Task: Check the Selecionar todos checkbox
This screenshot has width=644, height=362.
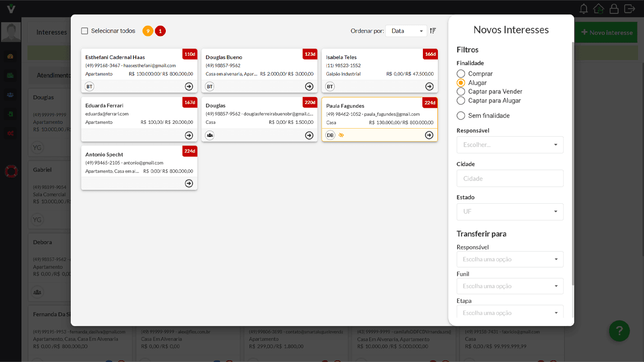Action: [84, 31]
